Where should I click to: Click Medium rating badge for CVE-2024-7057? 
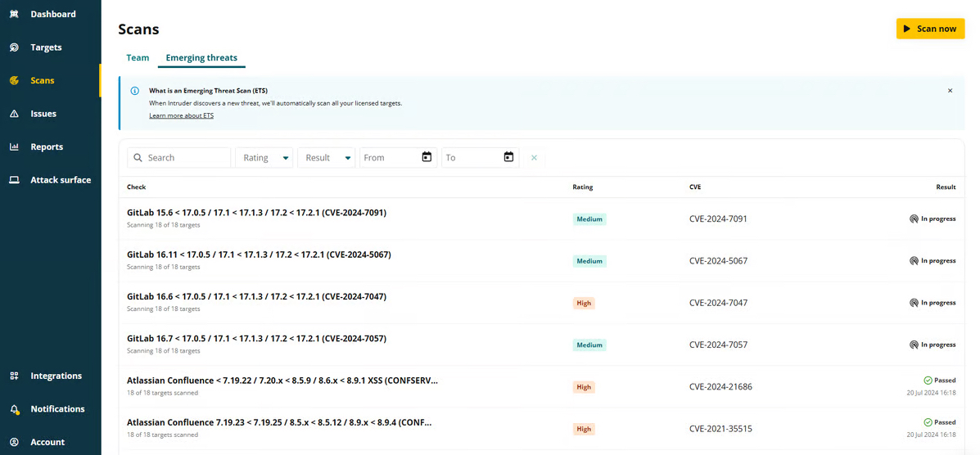click(589, 345)
